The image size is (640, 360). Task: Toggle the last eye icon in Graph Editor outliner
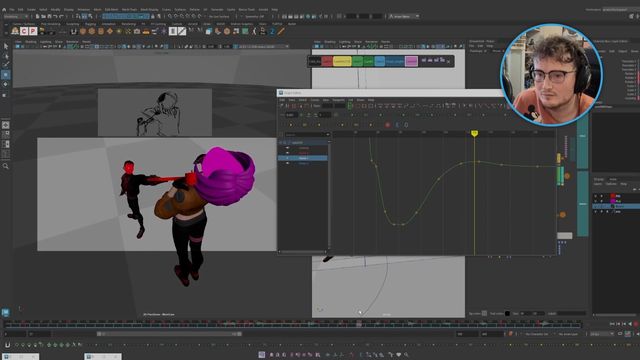point(287,163)
